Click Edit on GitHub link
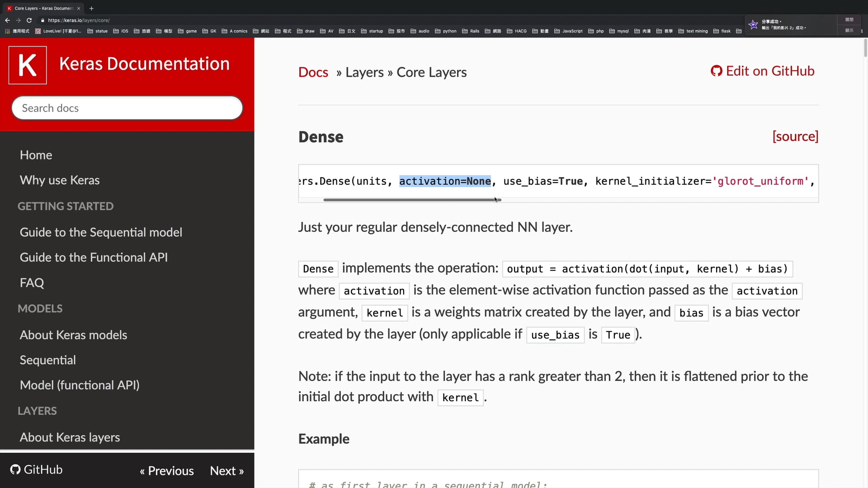Screen dimensions: 868x488 pyautogui.click(x=762, y=71)
